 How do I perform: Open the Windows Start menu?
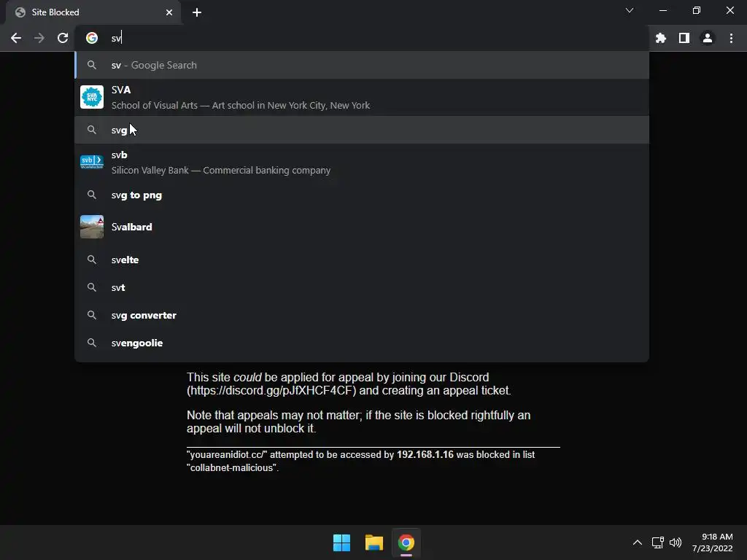341,542
